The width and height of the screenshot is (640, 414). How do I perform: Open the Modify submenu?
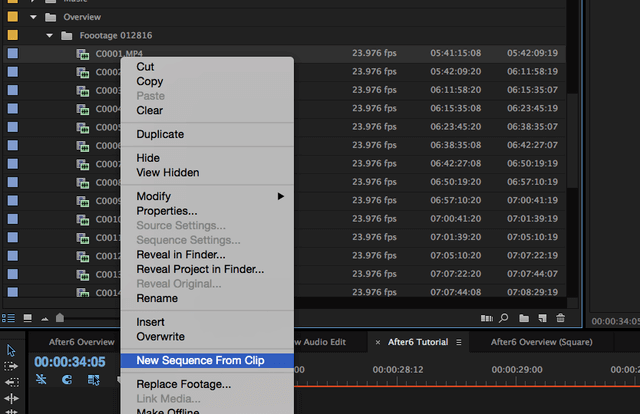pyautogui.click(x=207, y=196)
